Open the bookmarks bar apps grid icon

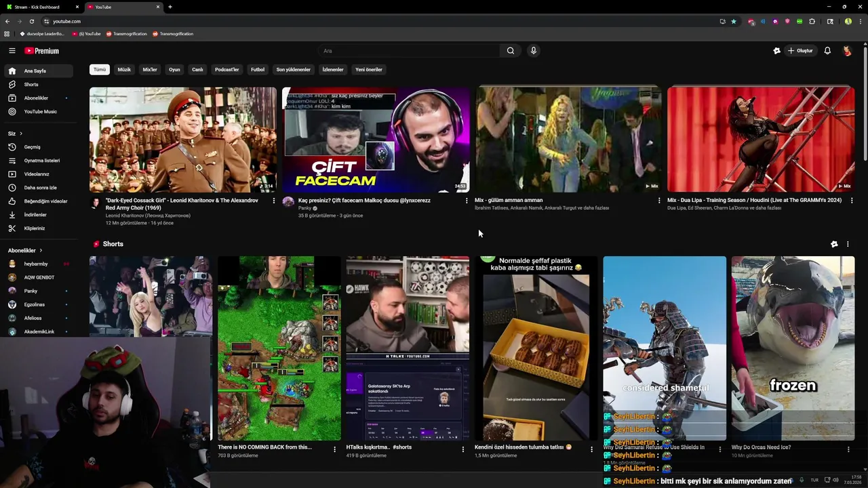pyautogui.click(x=7, y=34)
